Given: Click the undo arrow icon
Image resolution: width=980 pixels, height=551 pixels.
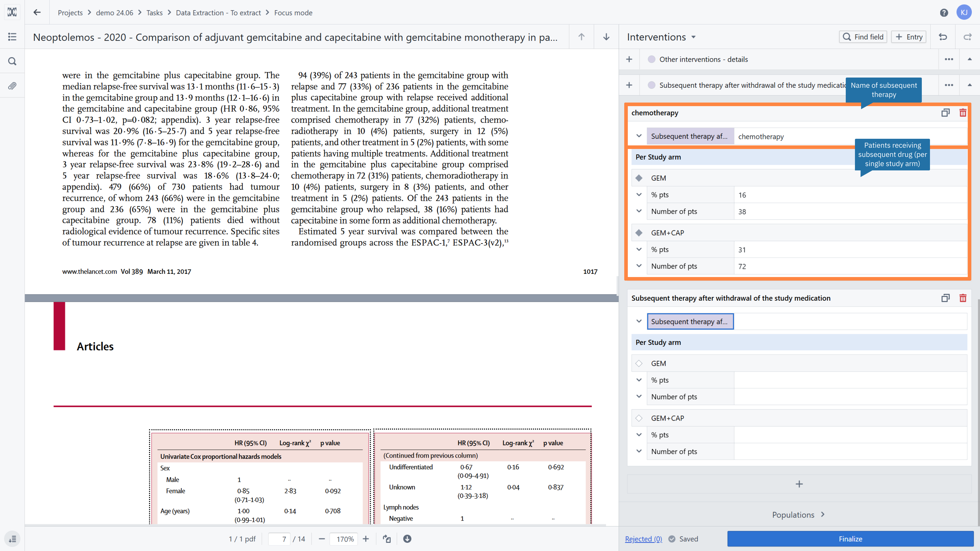Looking at the screenshot, I should pos(943,37).
